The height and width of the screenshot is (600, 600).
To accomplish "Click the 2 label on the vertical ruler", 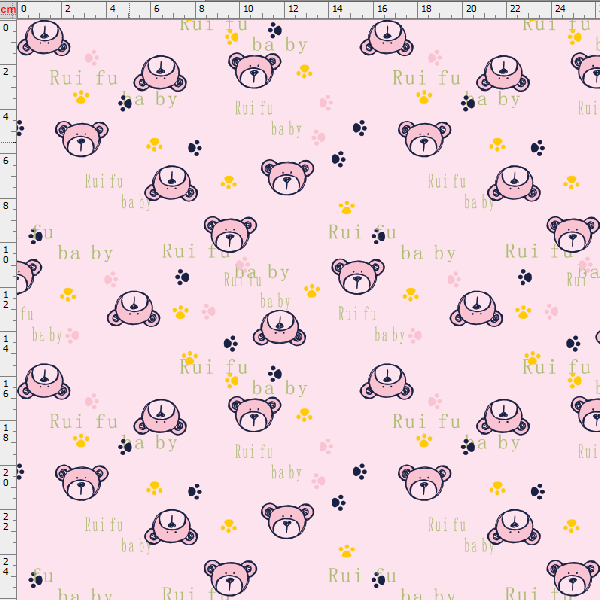I will (6, 72).
